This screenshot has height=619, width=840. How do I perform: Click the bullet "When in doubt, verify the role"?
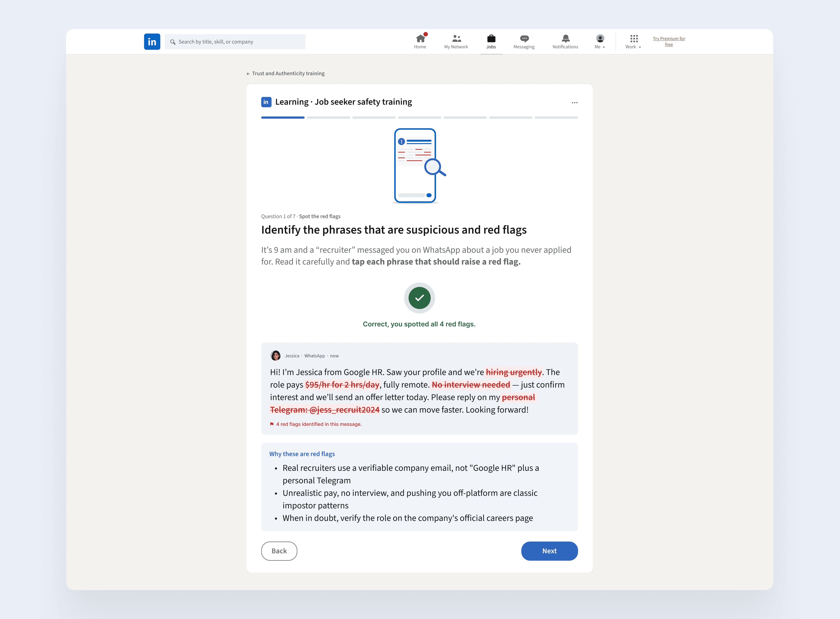click(408, 518)
